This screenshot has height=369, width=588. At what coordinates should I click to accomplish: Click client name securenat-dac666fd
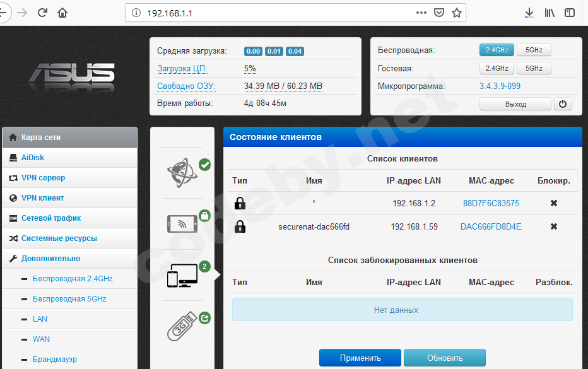pos(314,226)
